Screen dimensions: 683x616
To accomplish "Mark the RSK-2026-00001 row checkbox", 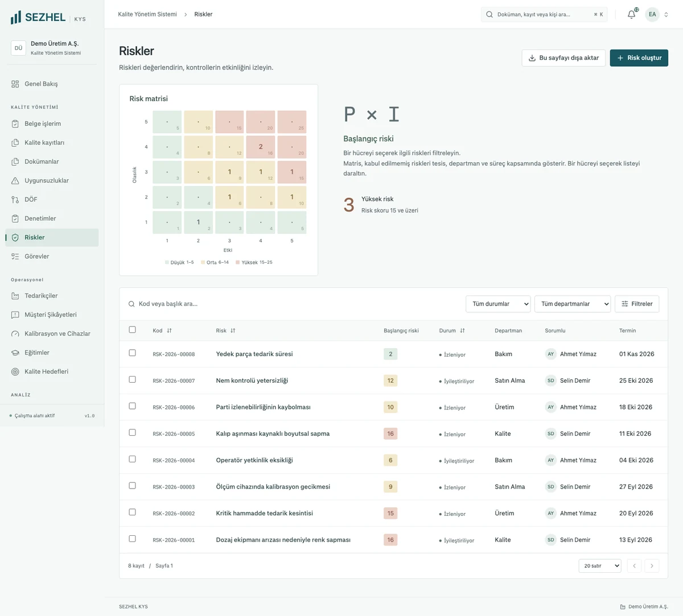I will coord(133,539).
